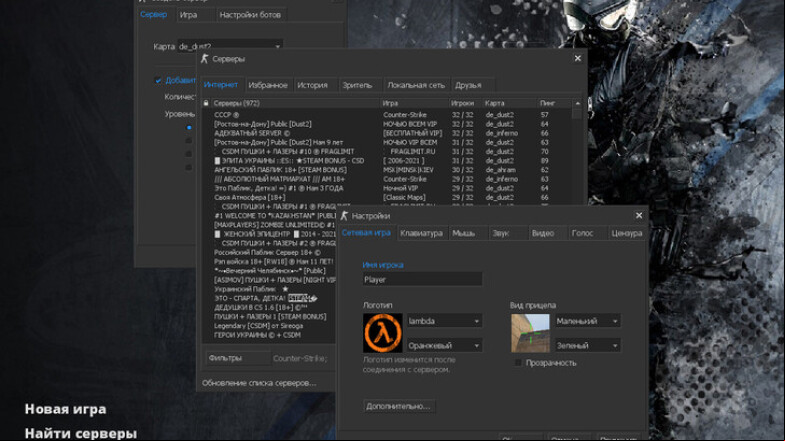Click the Фильтры button

pyautogui.click(x=238, y=358)
